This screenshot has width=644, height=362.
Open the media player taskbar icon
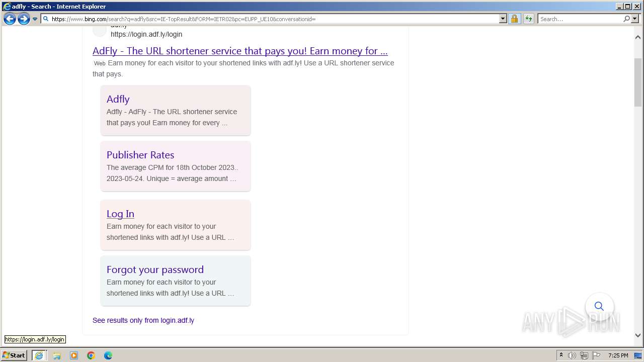[74, 355]
